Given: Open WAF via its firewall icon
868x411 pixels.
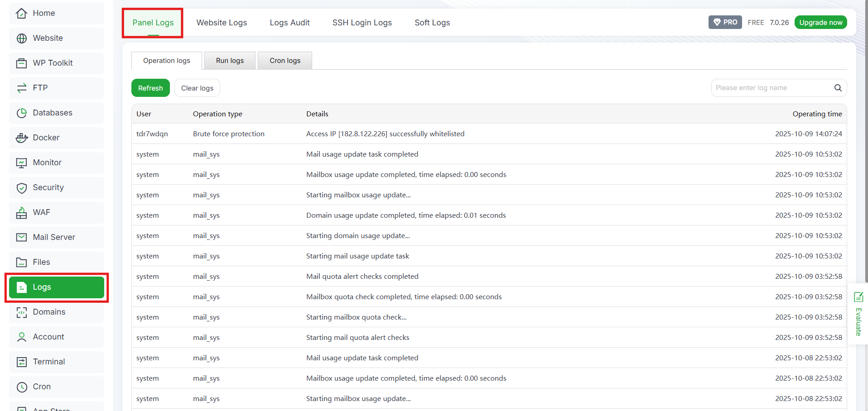Looking at the screenshot, I should (x=21, y=213).
